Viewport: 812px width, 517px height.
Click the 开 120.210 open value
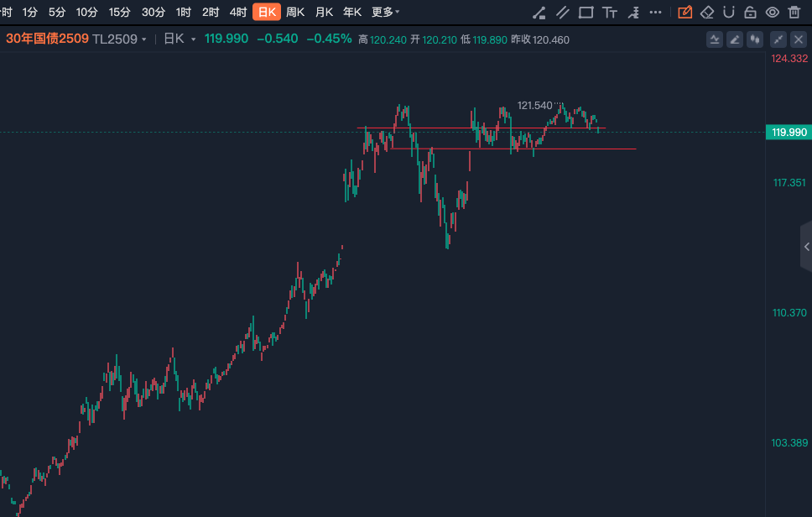(x=434, y=40)
